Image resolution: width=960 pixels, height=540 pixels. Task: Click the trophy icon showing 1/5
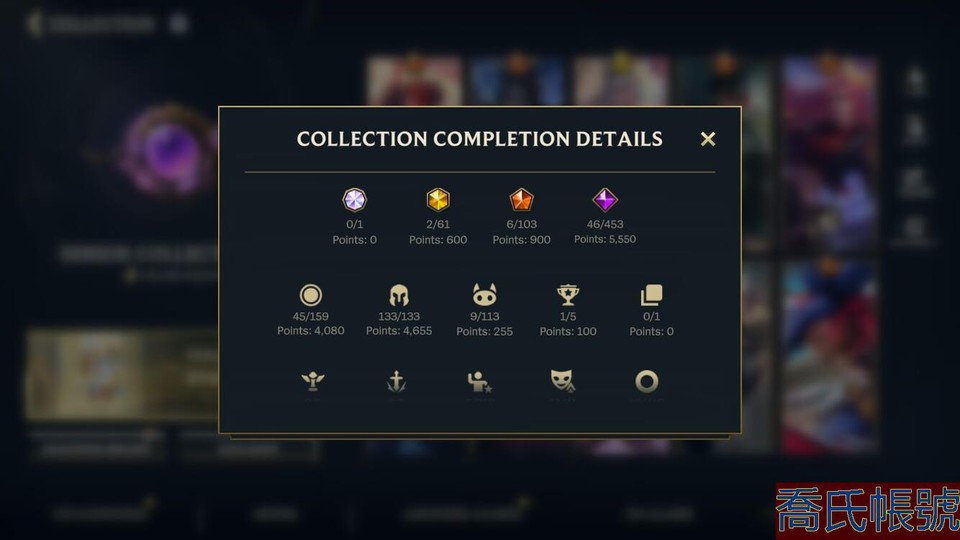click(568, 295)
